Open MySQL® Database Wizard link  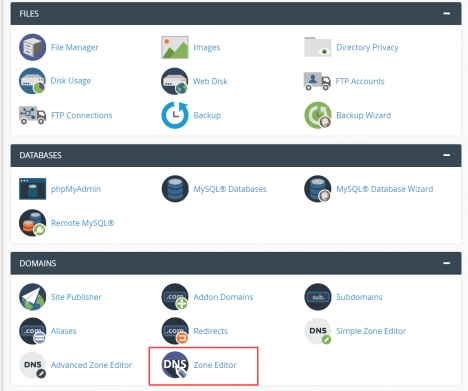pos(385,189)
